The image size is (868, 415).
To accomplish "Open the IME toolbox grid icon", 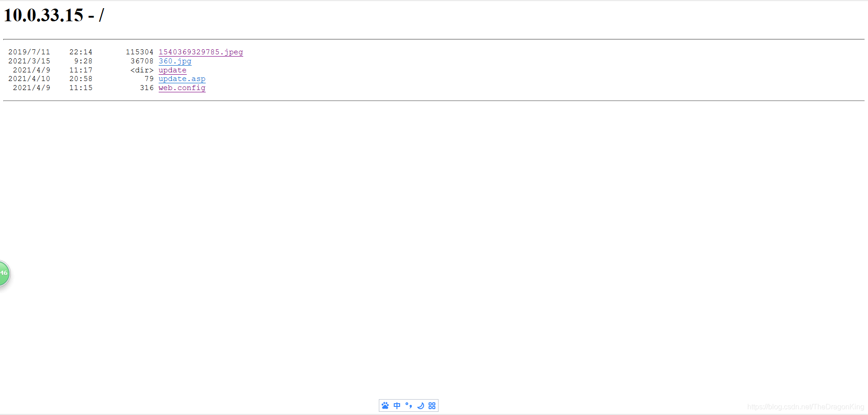I will tap(432, 405).
